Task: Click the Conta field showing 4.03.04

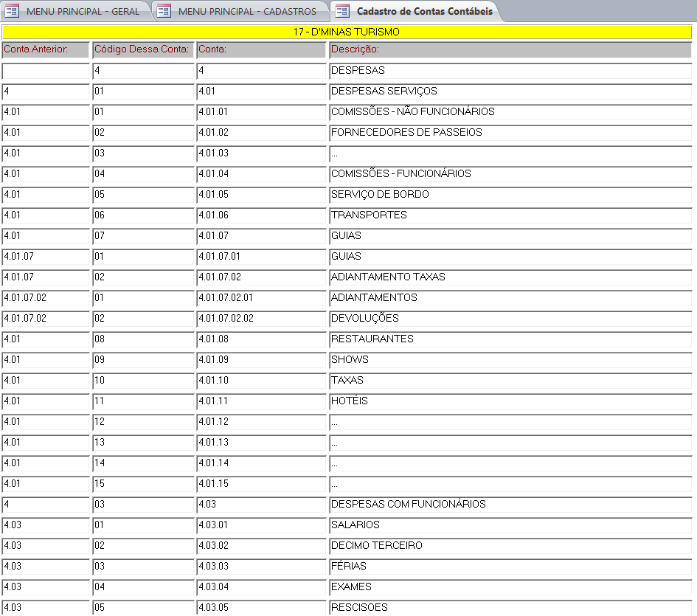Action: [261, 587]
